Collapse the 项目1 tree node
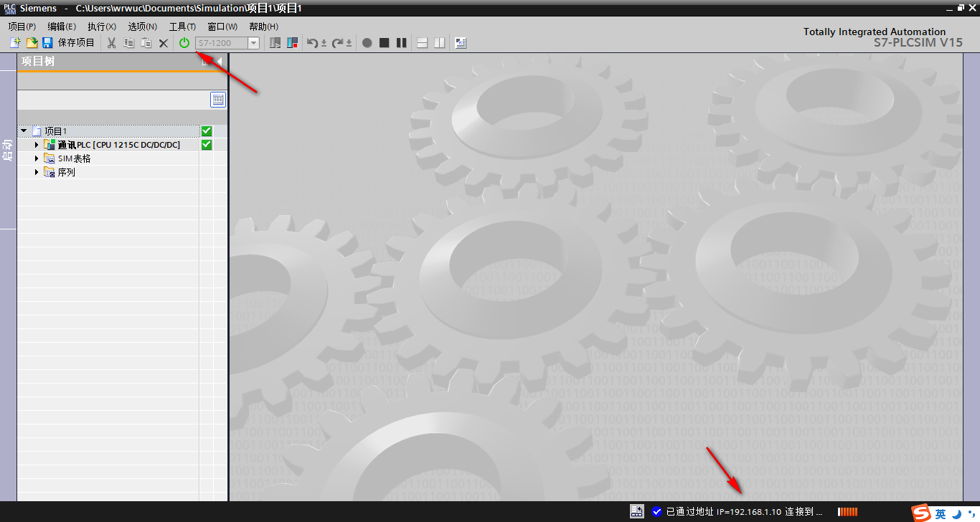 click(x=24, y=131)
